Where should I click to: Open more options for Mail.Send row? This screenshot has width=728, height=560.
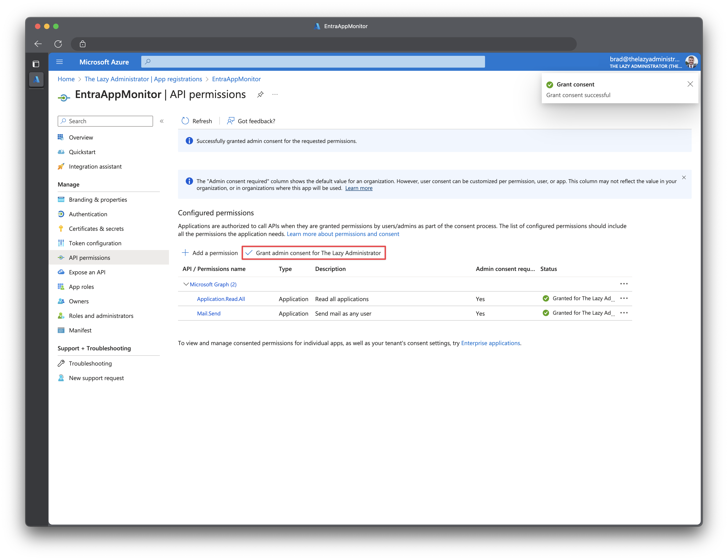click(624, 313)
